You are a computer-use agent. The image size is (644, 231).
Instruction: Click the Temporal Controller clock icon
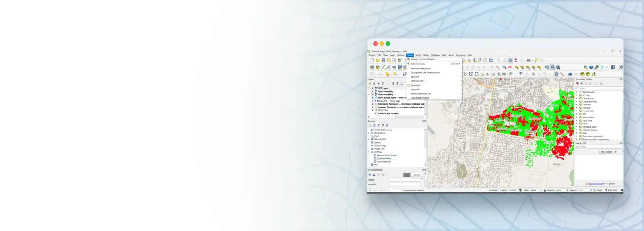[485, 60]
